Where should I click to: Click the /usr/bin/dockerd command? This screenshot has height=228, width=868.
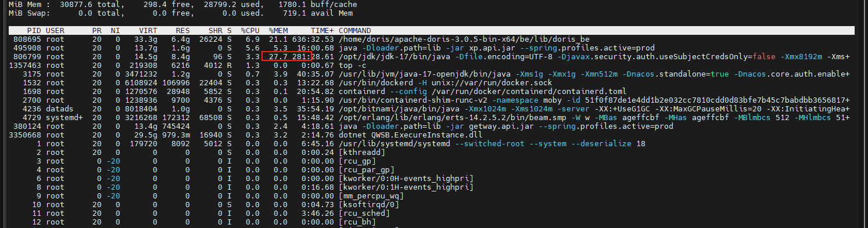(445, 82)
